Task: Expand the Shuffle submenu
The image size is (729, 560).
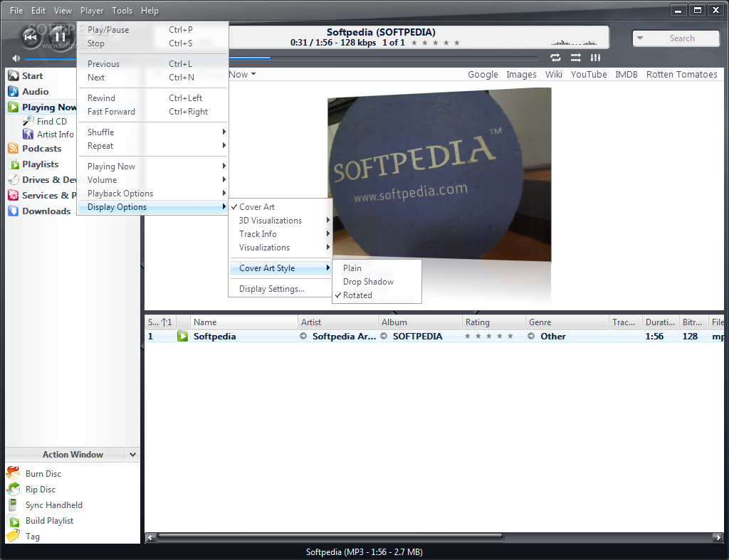Action: tap(152, 132)
